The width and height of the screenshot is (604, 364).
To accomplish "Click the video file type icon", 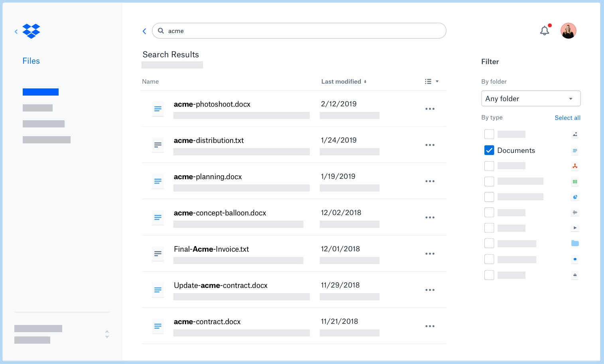I will pyautogui.click(x=574, y=227).
